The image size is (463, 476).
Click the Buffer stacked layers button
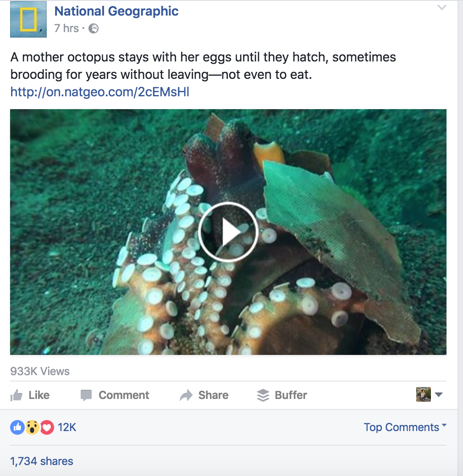pyautogui.click(x=281, y=395)
